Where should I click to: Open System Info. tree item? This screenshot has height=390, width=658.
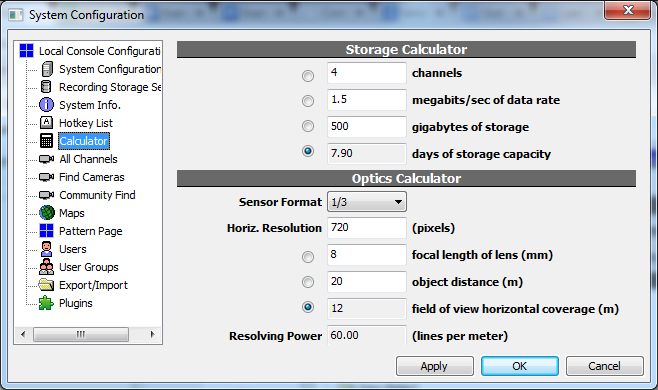90,105
